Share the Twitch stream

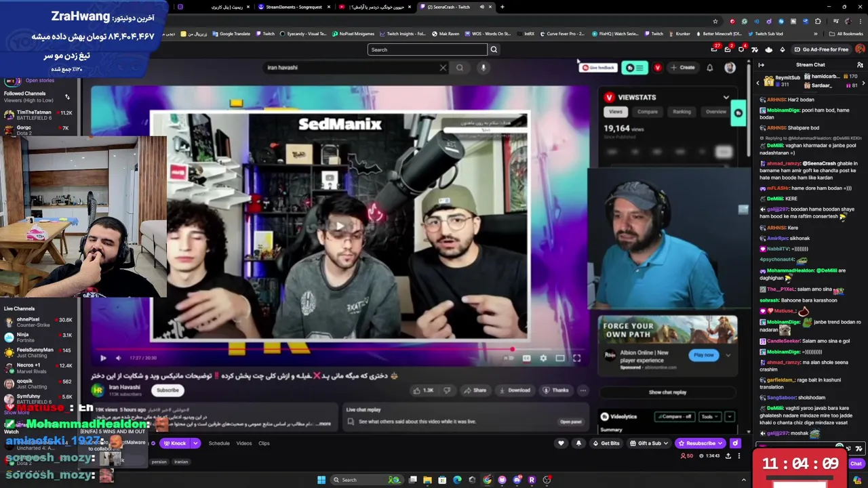[728, 455]
